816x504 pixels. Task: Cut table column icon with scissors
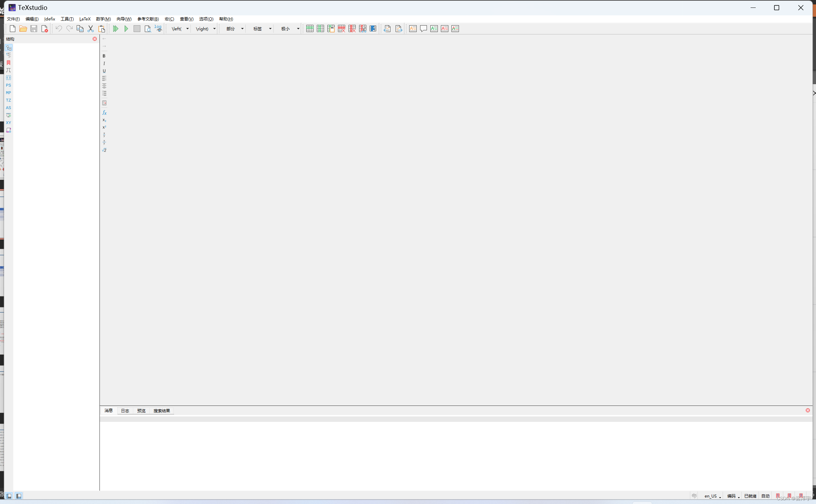tap(363, 29)
